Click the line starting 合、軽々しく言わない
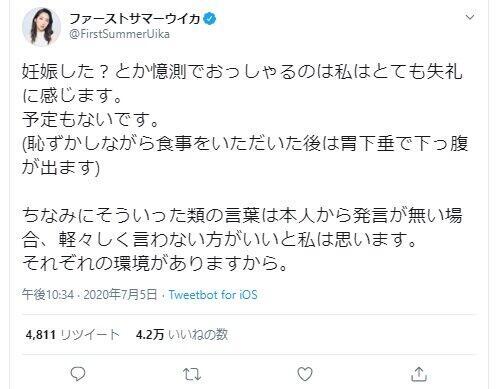Image resolution: width=496 pixels, height=389 pixels. click(219, 240)
